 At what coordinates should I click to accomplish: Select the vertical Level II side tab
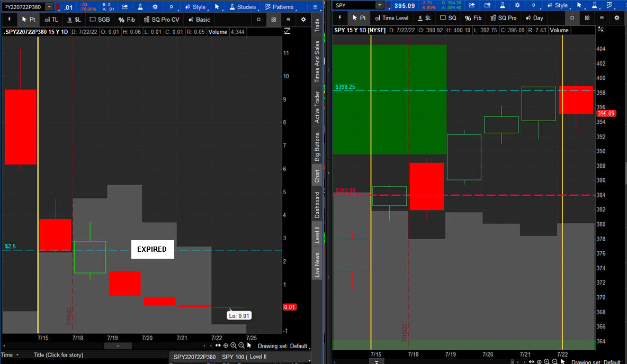[317, 234]
